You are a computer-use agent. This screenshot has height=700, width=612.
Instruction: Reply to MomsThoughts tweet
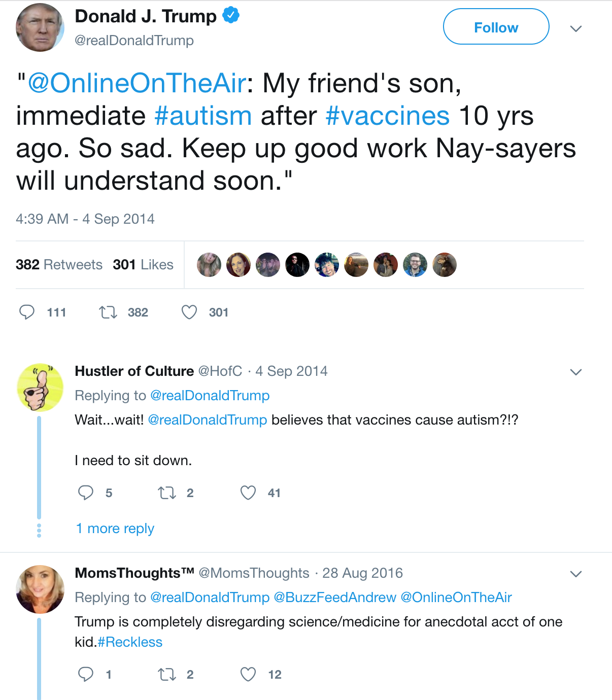coord(86,674)
